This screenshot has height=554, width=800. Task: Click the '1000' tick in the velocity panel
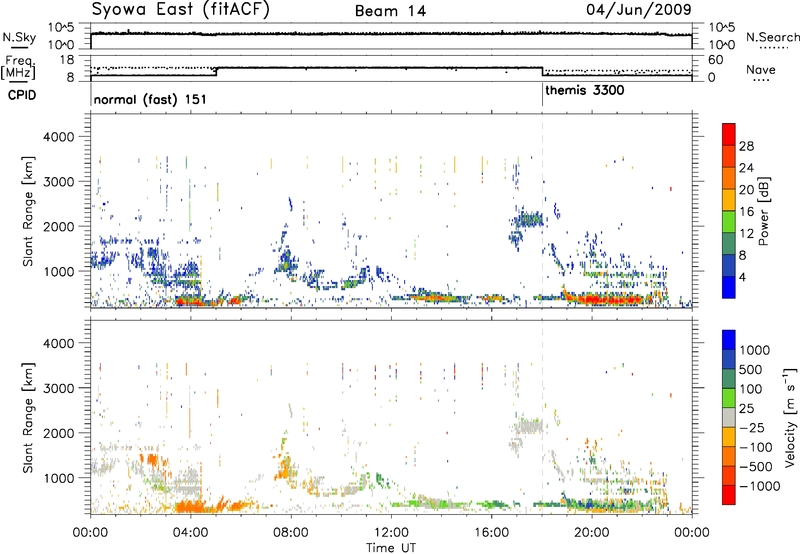click(58, 478)
